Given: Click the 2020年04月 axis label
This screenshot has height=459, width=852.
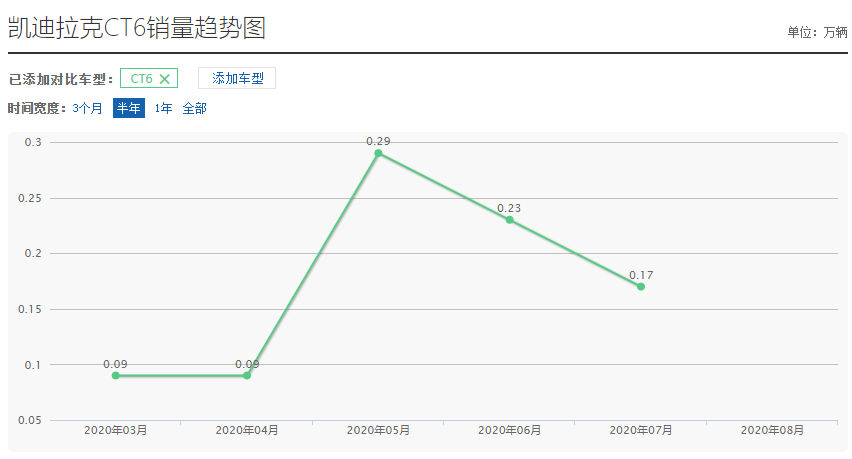Looking at the screenshot, I should pos(247,430).
